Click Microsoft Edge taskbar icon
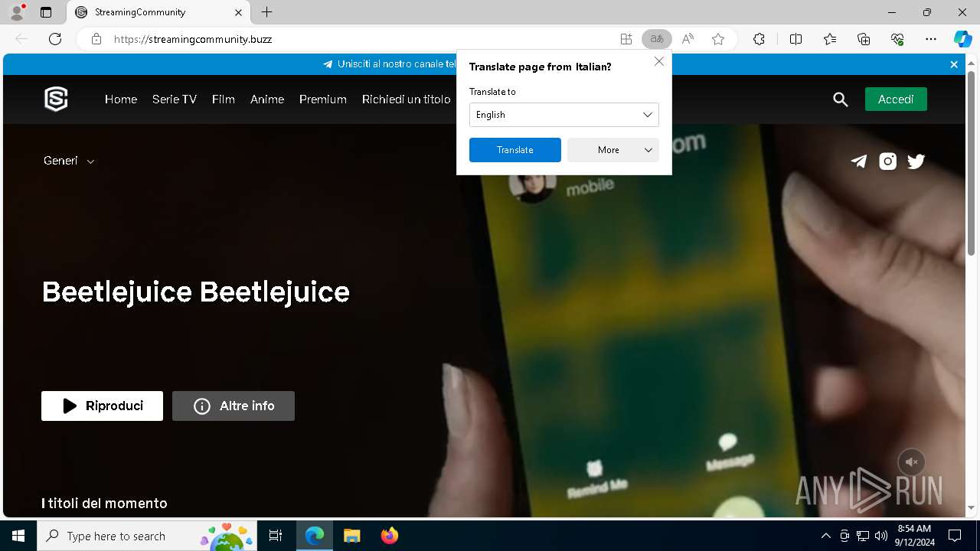The height and width of the screenshot is (551, 980). click(x=315, y=536)
